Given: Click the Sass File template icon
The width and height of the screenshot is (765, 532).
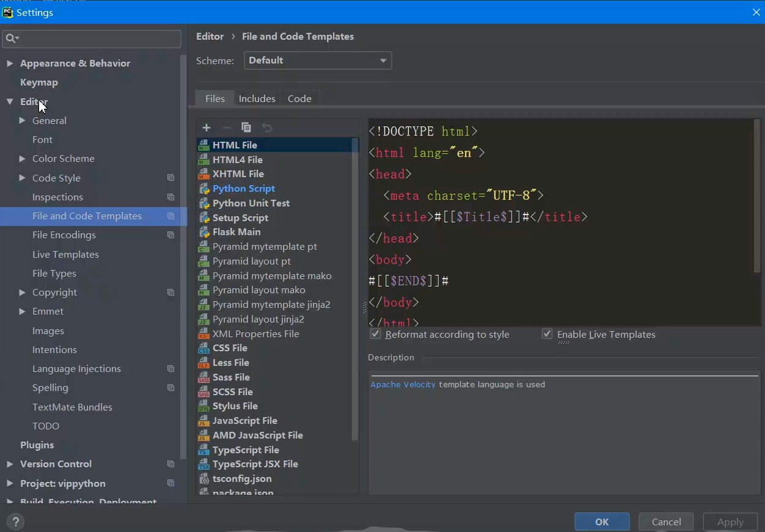Looking at the screenshot, I should [x=204, y=377].
